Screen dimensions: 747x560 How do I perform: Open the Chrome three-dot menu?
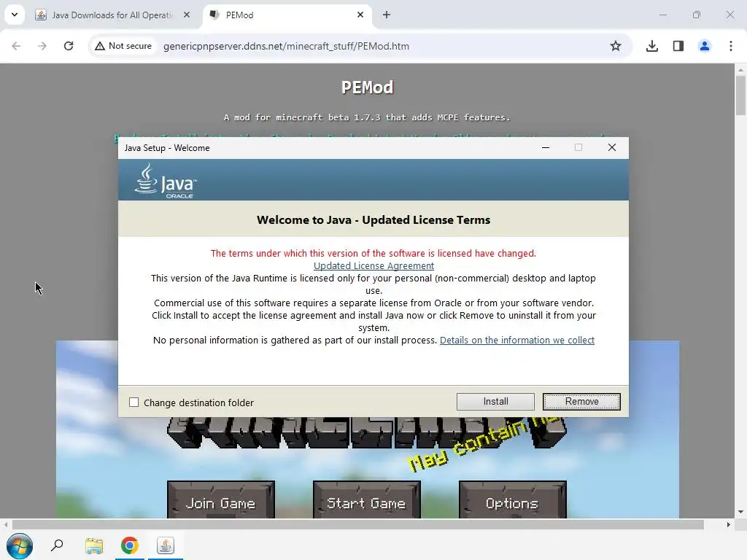coord(730,46)
